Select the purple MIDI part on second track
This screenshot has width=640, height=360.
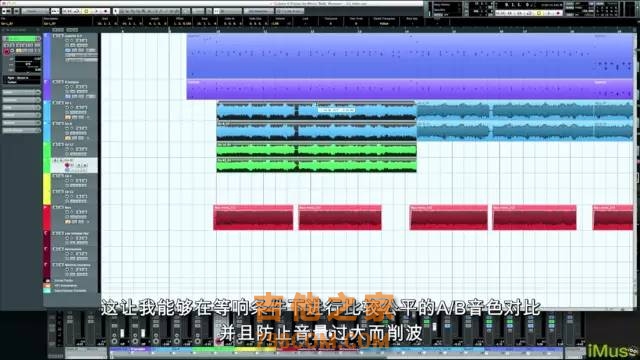[410, 89]
